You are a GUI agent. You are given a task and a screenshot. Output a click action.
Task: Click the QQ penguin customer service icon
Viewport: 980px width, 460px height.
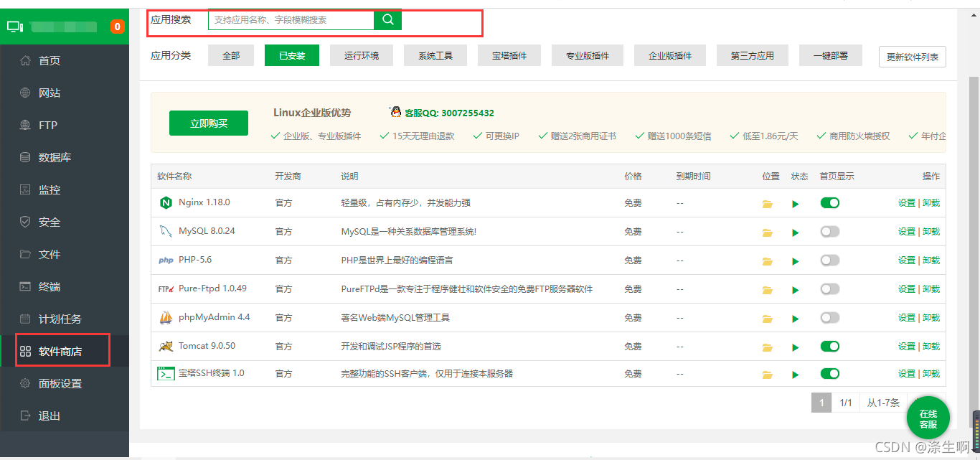click(x=395, y=112)
